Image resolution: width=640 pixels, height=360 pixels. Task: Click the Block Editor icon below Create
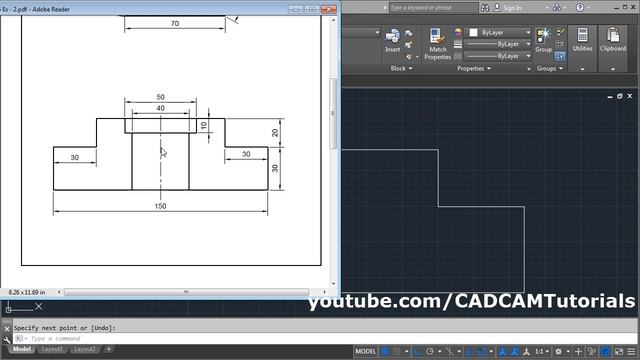click(x=408, y=45)
